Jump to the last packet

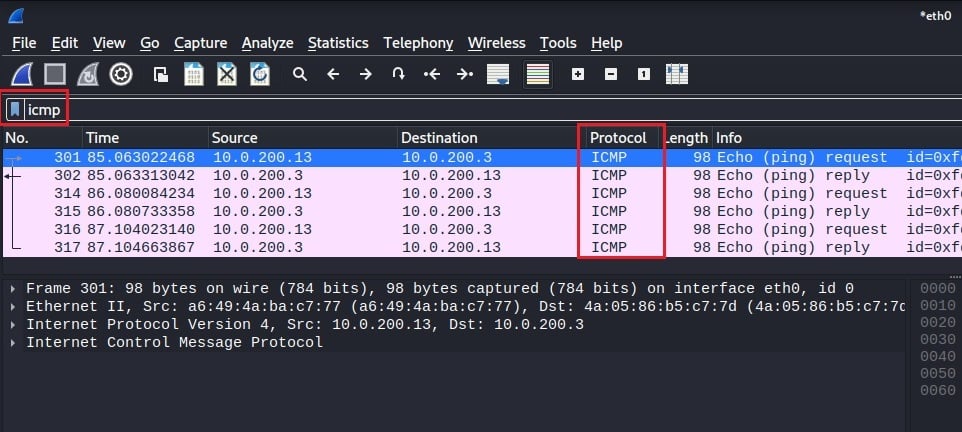point(465,75)
